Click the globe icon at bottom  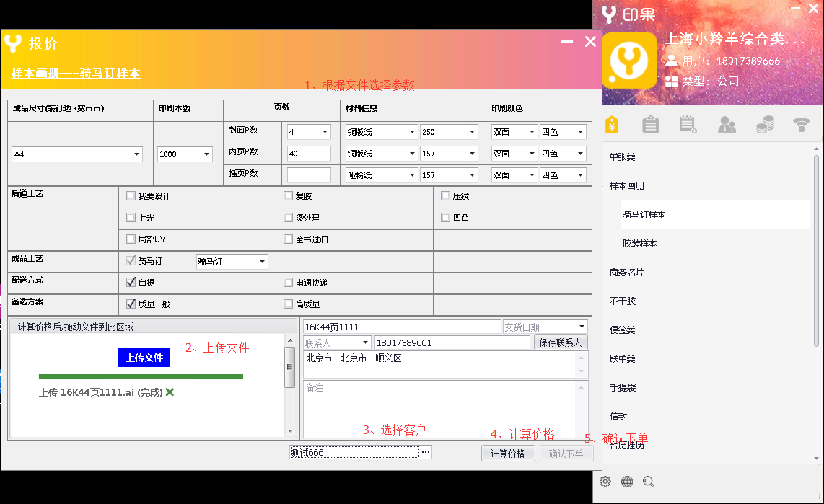click(x=627, y=482)
